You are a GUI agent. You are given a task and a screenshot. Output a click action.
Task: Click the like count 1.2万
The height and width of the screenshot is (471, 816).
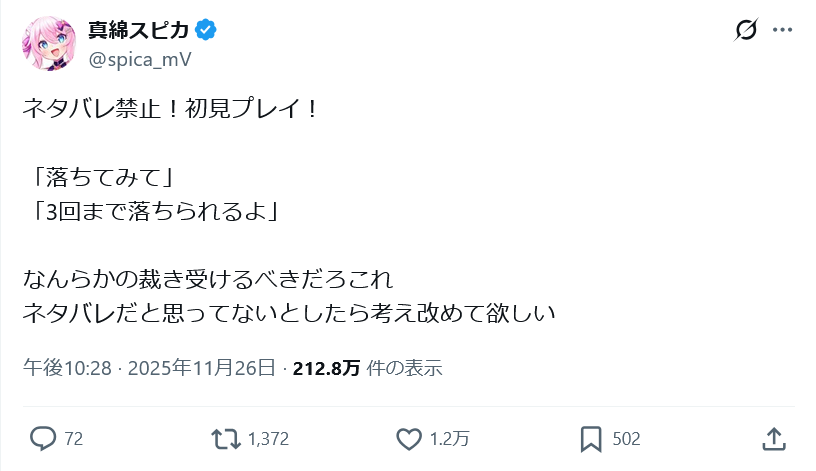click(x=449, y=438)
